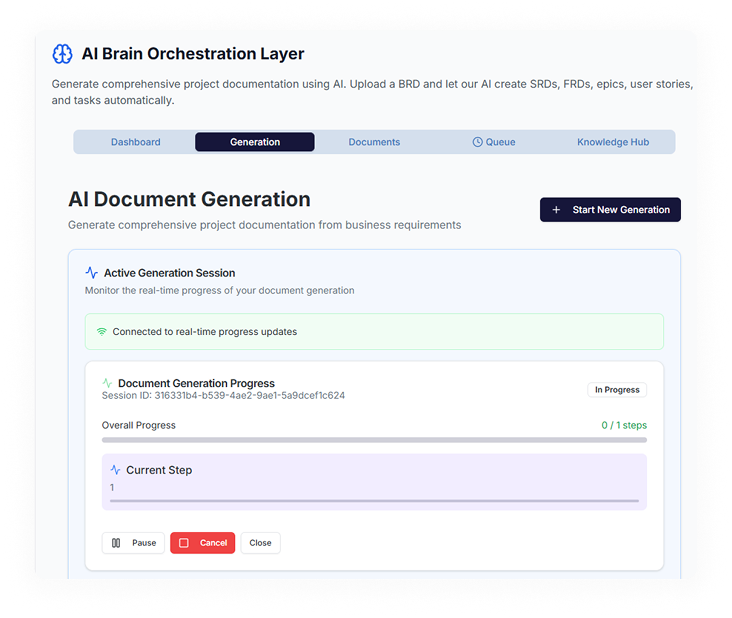Switch to the Documents tab
Screen dimensions: 732x618
point(374,142)
